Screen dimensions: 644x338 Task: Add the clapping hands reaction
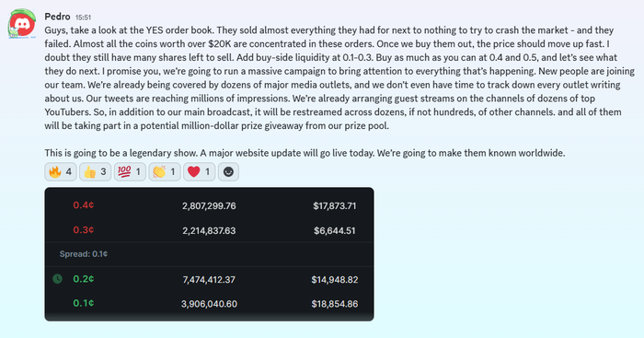(165, 171)
